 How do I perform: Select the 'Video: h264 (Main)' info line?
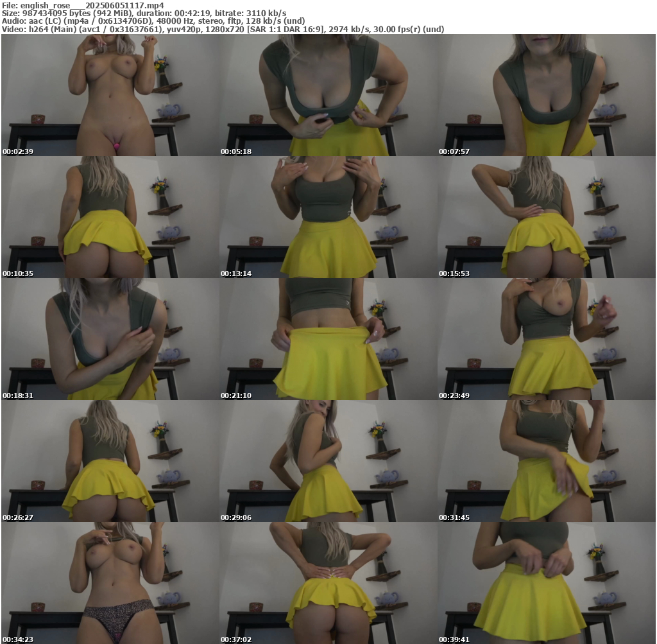pyautogui.click(x=223, y=29)
